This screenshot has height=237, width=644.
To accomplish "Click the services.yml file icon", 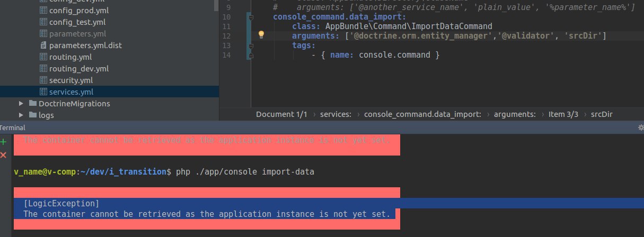I will 43,92.
